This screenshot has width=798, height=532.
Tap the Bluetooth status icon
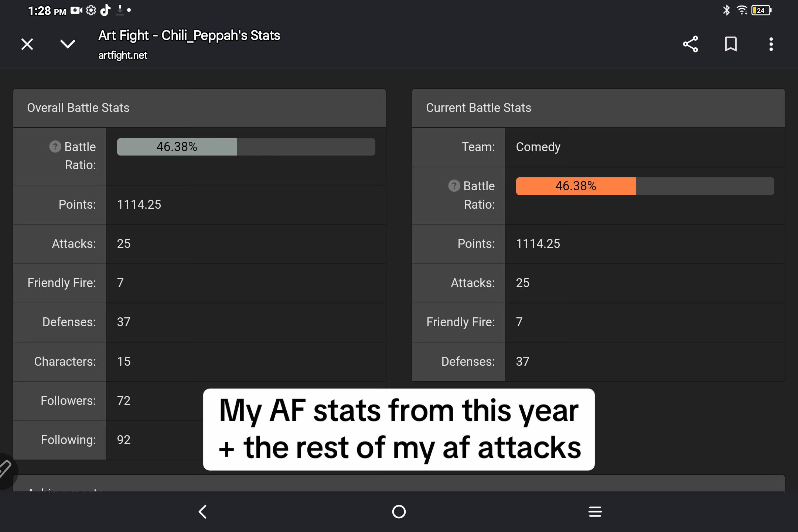726,10
